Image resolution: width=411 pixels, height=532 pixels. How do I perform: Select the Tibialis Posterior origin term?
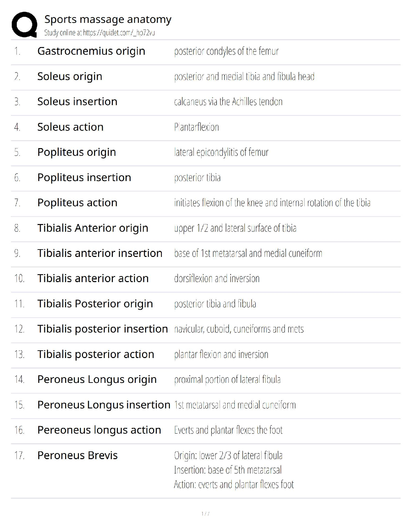pyautogui.click(x=95, y=304)
